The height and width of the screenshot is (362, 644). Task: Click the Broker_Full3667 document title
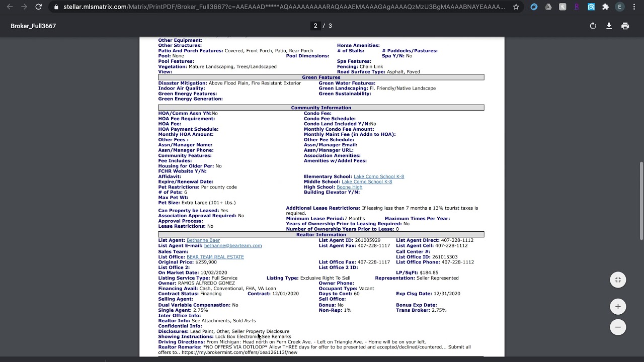(x=33, y=26)
